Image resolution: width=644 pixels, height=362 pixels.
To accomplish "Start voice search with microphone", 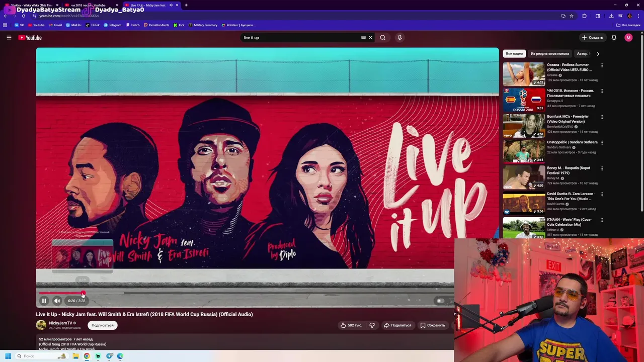I will pyautogui.click(x=399, y=38).
